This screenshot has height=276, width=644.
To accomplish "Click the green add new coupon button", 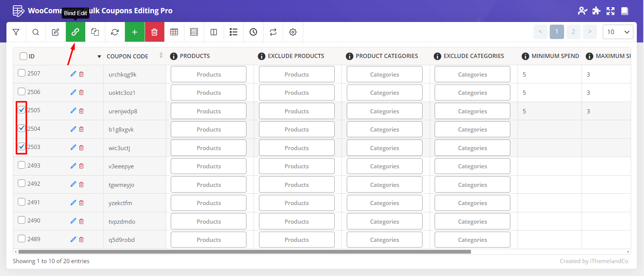I will 134,32.
